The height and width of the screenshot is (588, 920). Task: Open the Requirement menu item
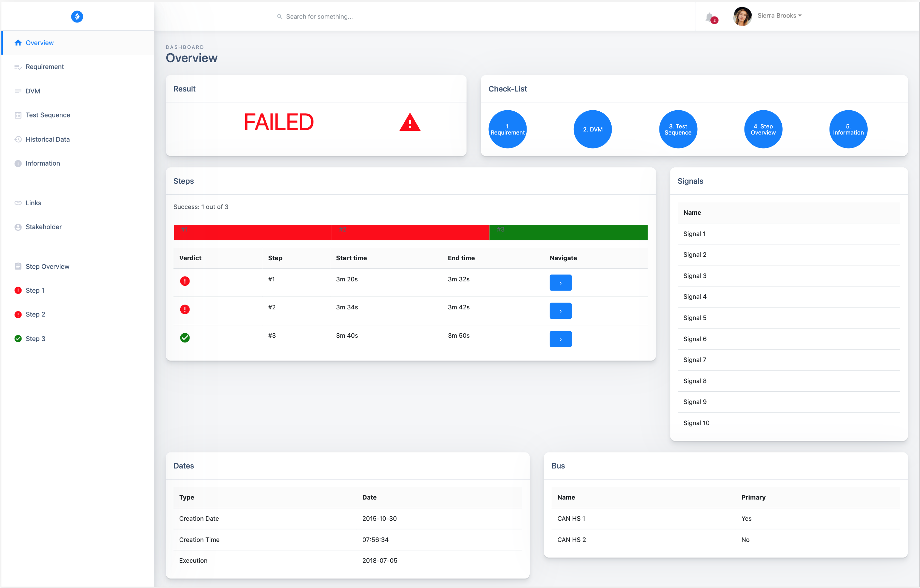coord(78,67)
